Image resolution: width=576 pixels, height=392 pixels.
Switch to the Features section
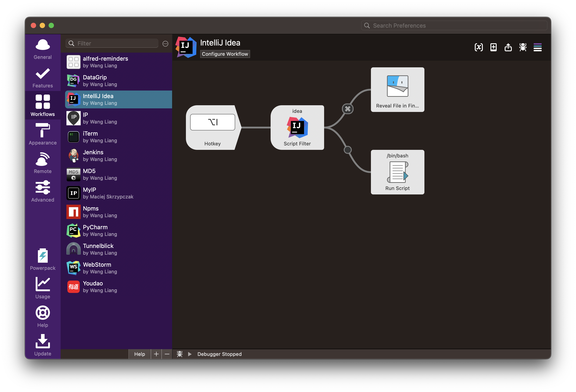point(42,78)
